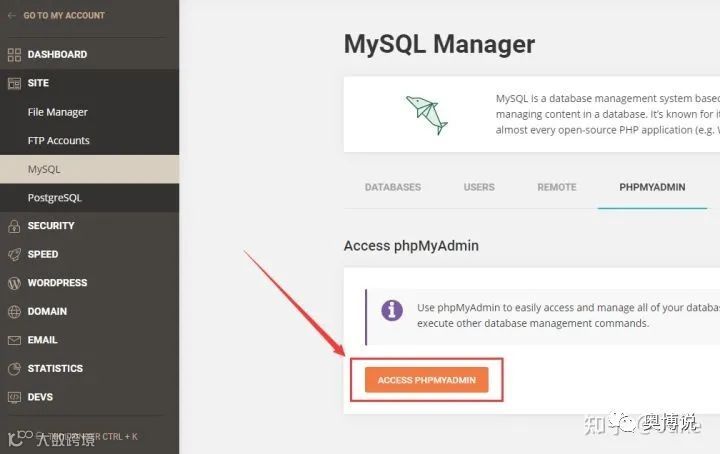Select MySQL in the sidebar
The height and width of the screenshot is (454, 720).
(x=90, y=169)
